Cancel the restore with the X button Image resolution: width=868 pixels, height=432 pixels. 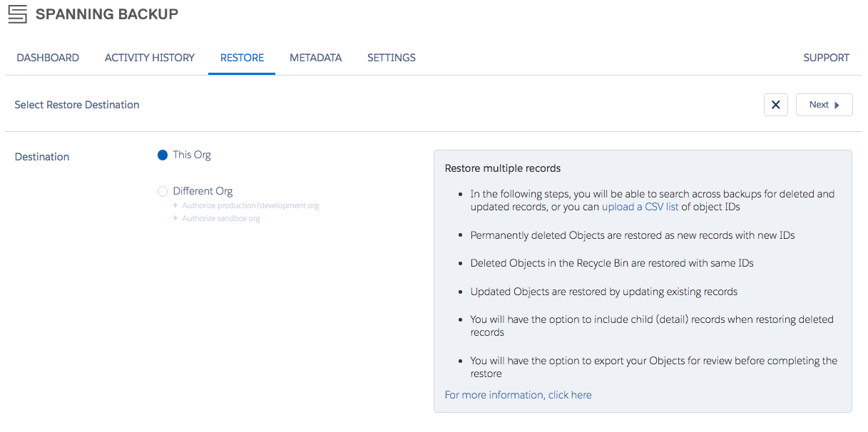point(775,105)
